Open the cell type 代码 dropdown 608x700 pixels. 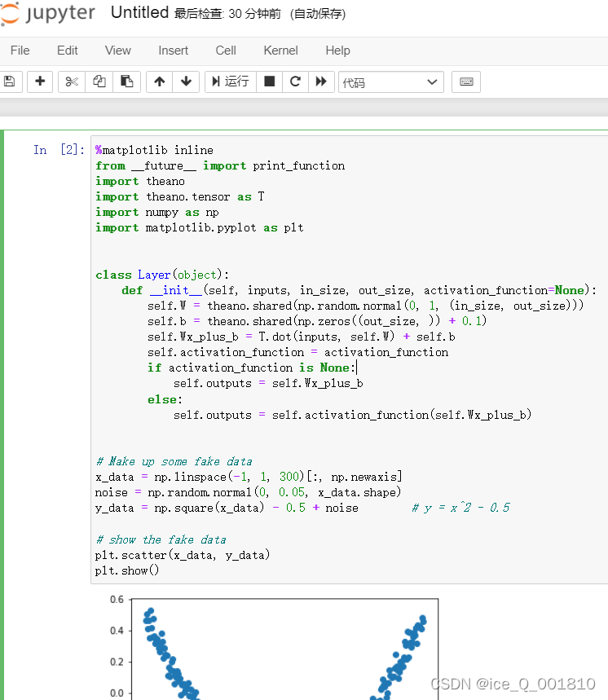click(x=391, y=82)
